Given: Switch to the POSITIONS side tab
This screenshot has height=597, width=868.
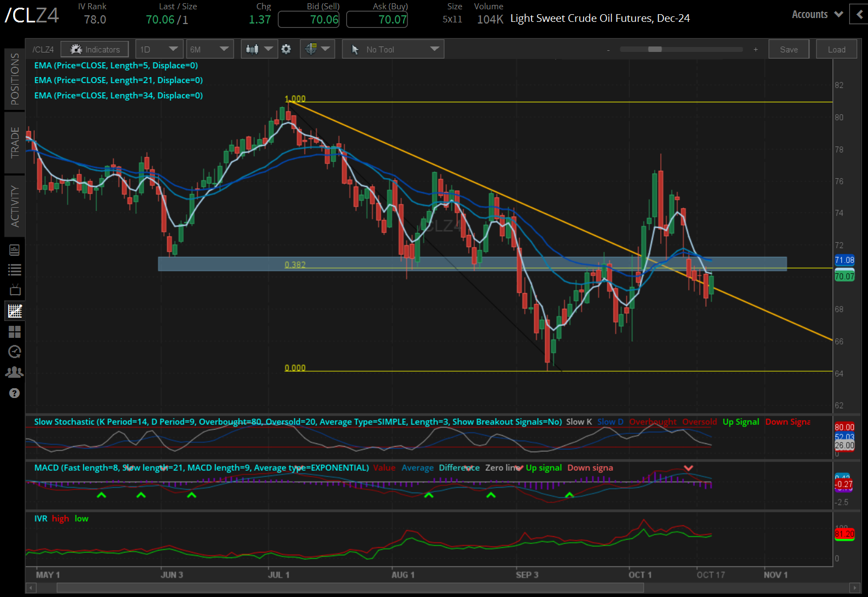Looking at the screenshot, I should point(15,79).
